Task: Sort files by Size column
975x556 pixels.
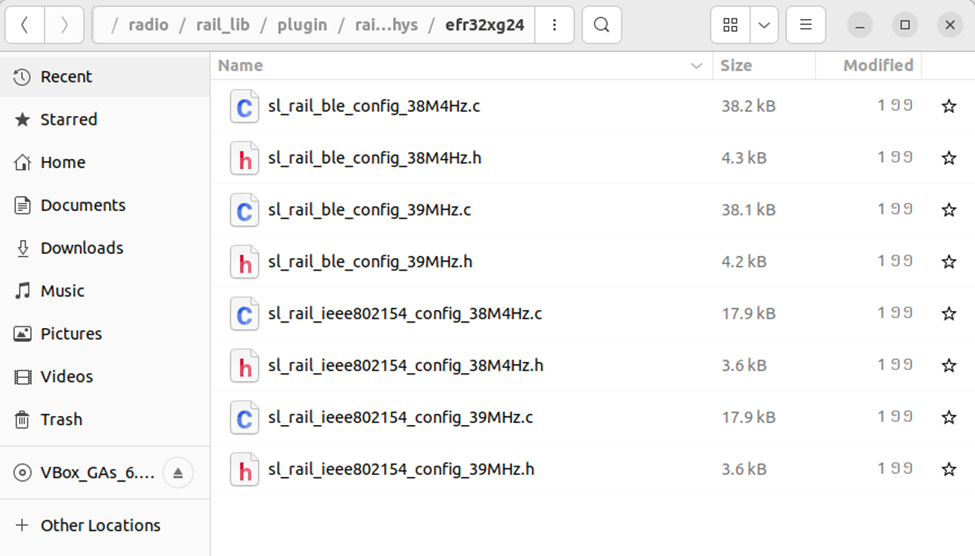Action: click(736, 65)
